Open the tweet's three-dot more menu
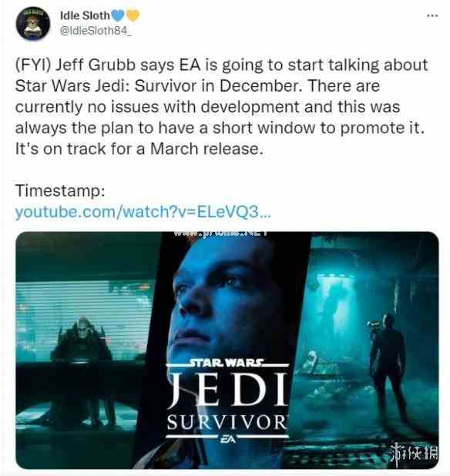 432,15
